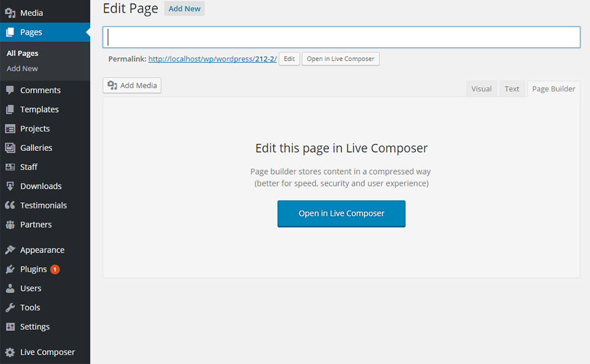
Task: Select All Pages submenu entry
Action: click(x=22, y=54)
